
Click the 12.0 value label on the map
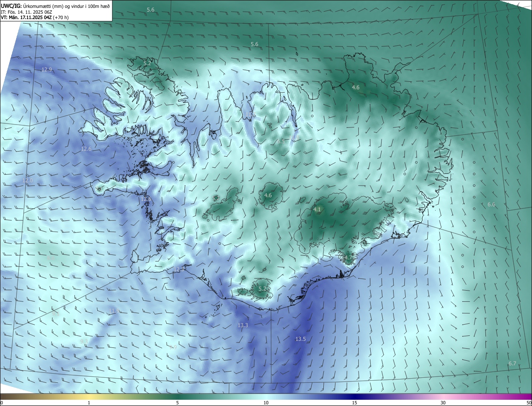(x=27, y=180)
